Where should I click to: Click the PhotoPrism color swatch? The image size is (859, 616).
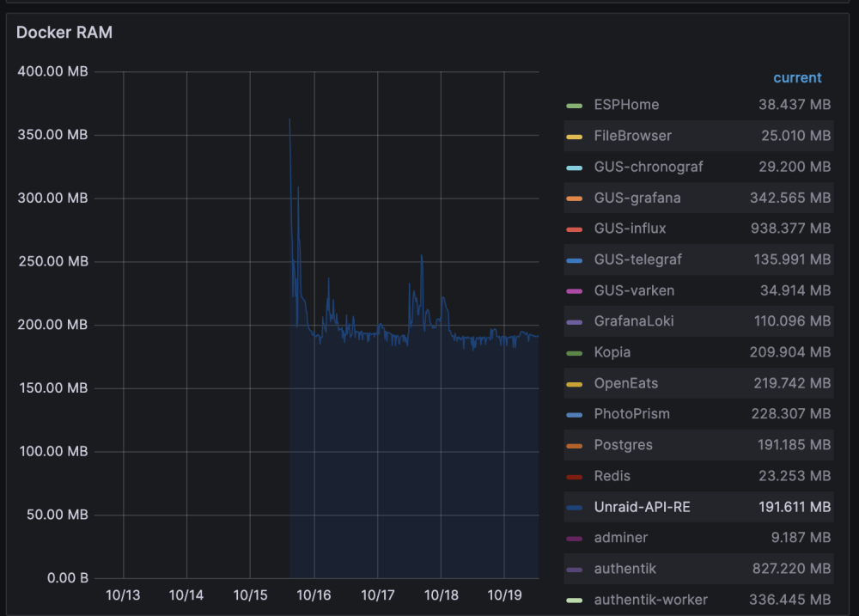tap(574, 415)
